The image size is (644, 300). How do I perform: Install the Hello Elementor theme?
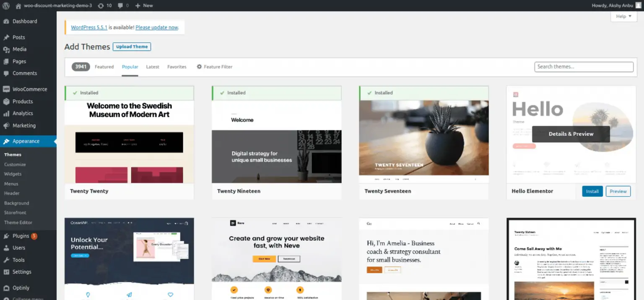point(592,191)
